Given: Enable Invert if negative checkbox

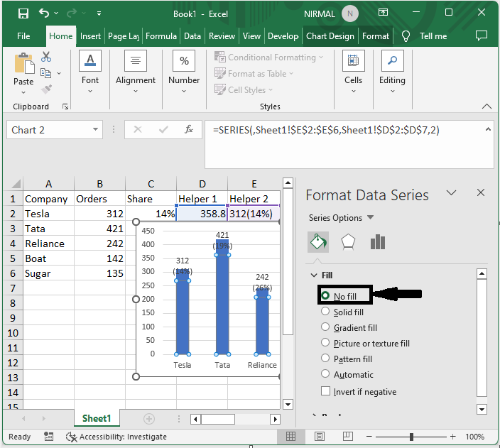Looking at the screenshot, I should pos(326,391).
